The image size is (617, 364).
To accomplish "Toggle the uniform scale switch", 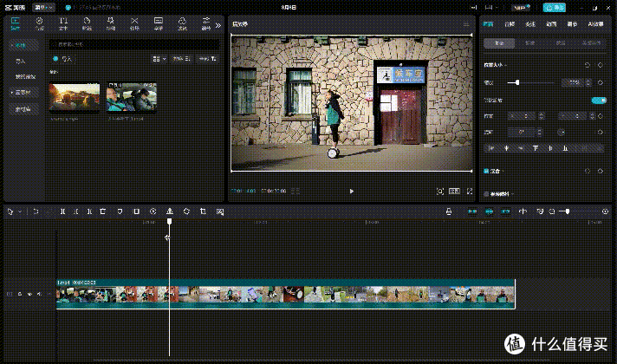I will pos(599,101).
